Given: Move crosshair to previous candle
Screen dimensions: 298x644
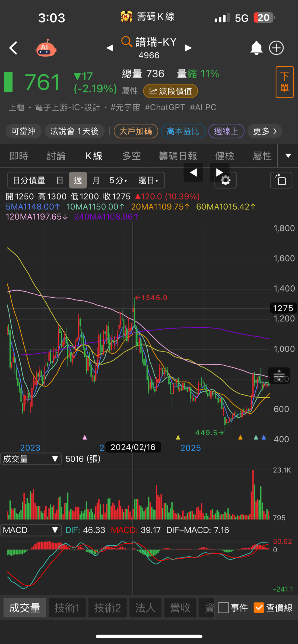Looking at the screenshot, I should (193, 172).
